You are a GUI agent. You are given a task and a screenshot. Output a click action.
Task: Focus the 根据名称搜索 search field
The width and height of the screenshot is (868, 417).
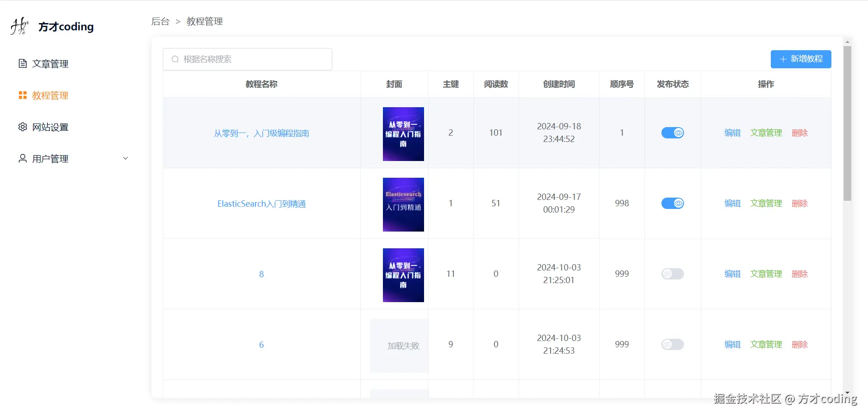pos(247,59)
